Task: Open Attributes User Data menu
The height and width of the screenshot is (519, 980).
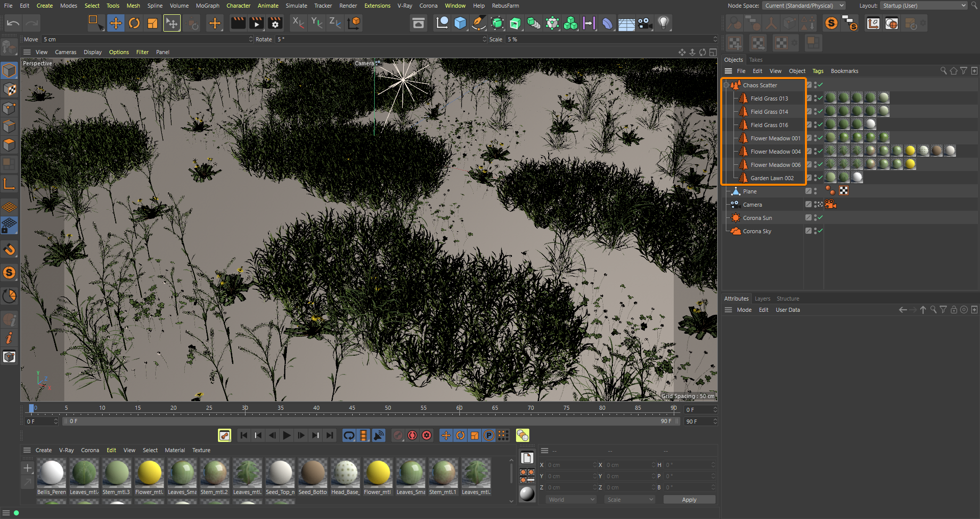Action: point(788,310)
